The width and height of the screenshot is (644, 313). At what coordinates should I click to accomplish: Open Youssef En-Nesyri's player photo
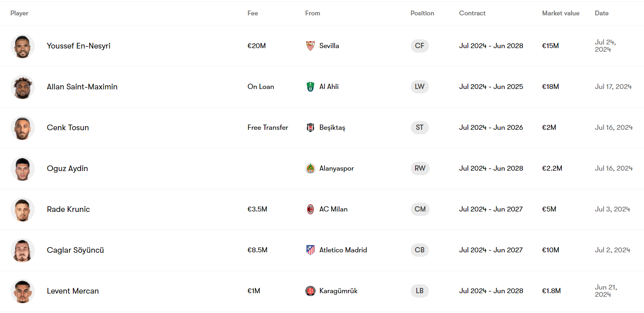coord(23,46)
